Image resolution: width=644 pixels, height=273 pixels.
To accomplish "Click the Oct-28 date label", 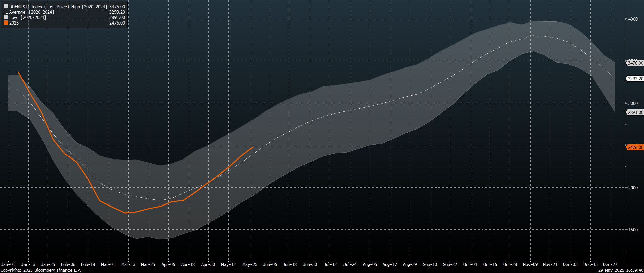I will click(x=510, y=264).
